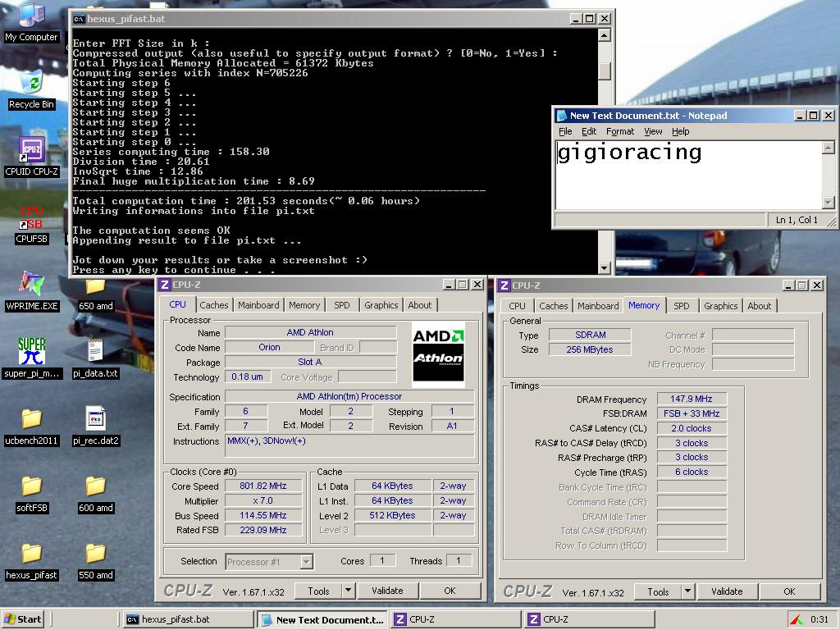This screenshot has height=630, width=840.
Task: Click the system tray graph icon
Action: 797,620
